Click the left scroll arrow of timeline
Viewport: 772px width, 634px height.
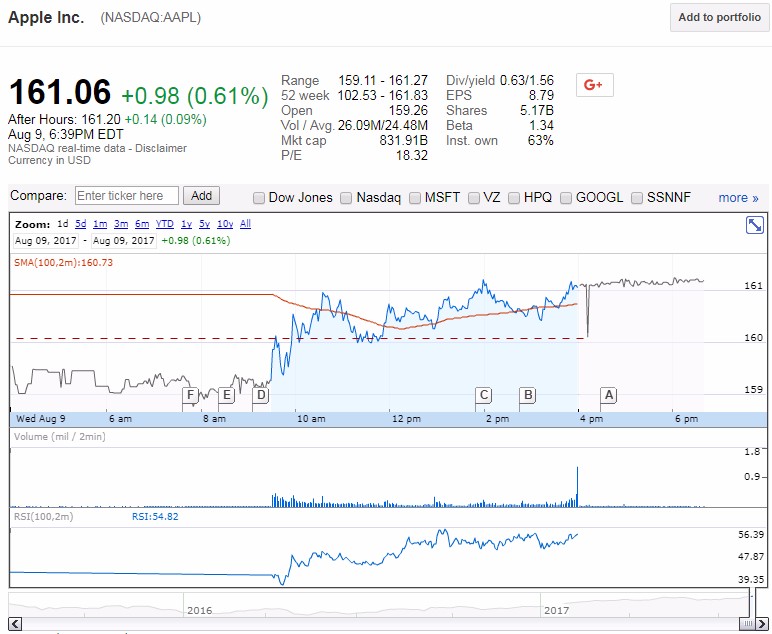(x=15, y=624)
